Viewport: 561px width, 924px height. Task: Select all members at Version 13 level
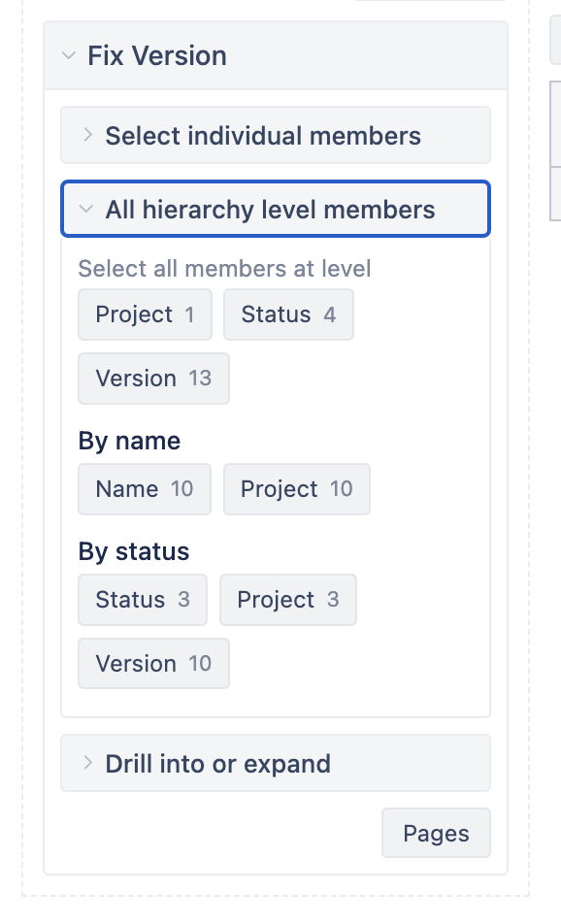(x=153, y=379)
